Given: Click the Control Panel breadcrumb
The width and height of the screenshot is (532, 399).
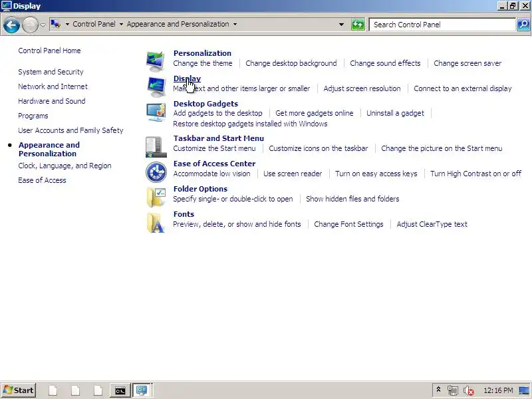Looking at the screenshot, I should pyautogui.click(x=94, y=24).
